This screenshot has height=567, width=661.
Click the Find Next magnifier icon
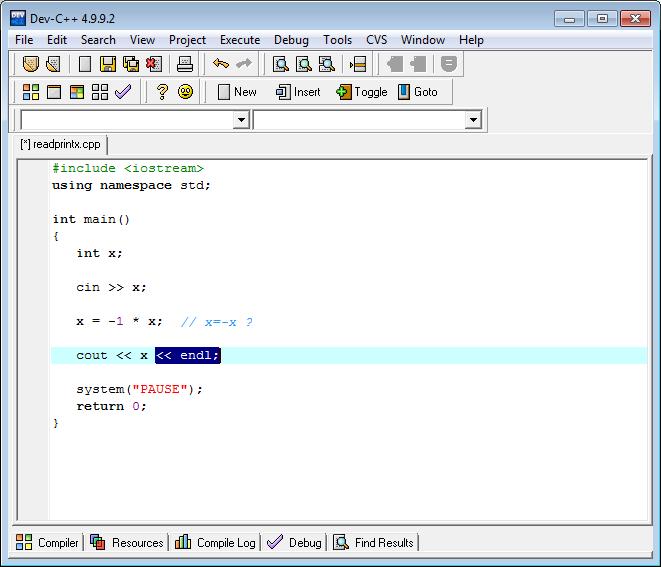[x=326, y=64]
